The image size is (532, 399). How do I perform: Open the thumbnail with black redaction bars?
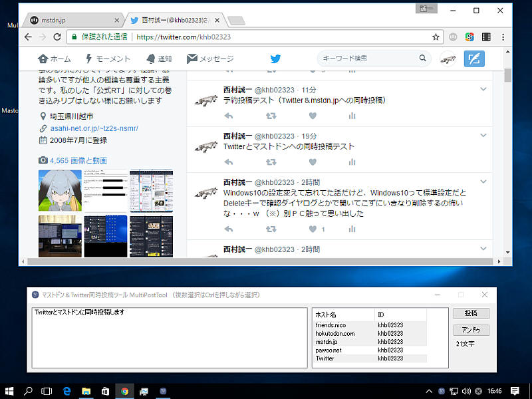click(106, 190)
